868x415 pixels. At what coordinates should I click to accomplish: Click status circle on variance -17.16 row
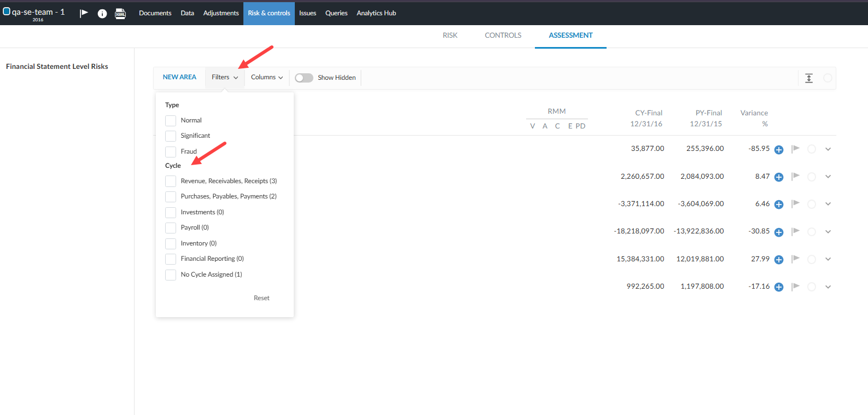pos(812,287)
